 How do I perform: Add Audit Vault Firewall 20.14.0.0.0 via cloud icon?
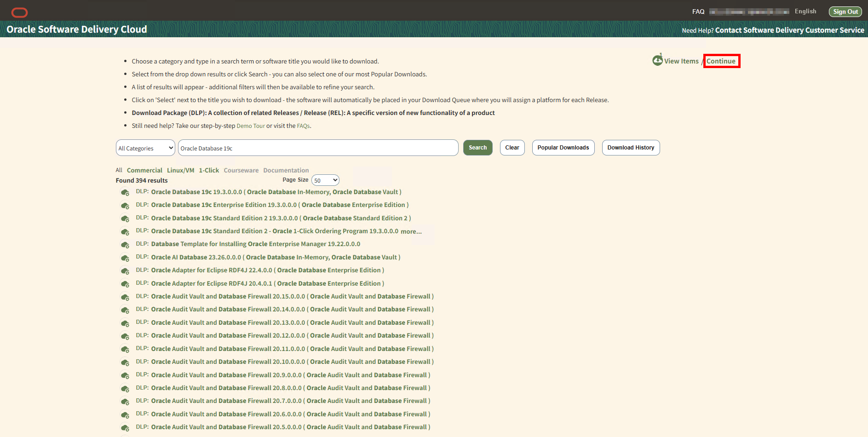point(125,310)
